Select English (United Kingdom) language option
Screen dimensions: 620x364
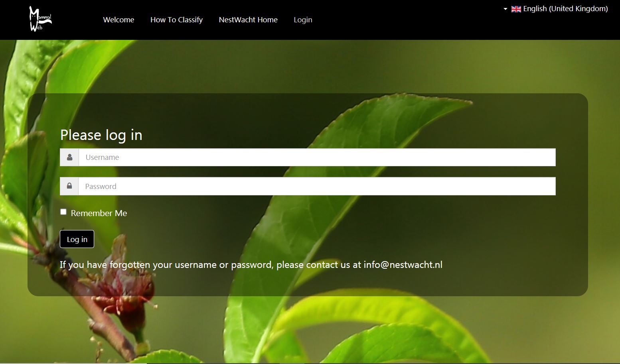tap(565, 9)
